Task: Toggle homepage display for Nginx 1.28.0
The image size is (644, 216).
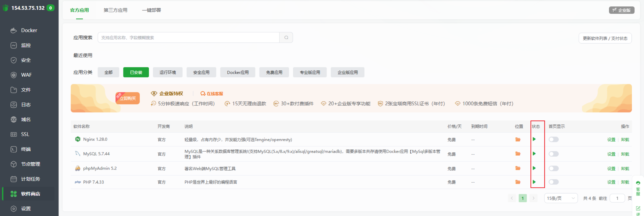Action: point(553,139)
